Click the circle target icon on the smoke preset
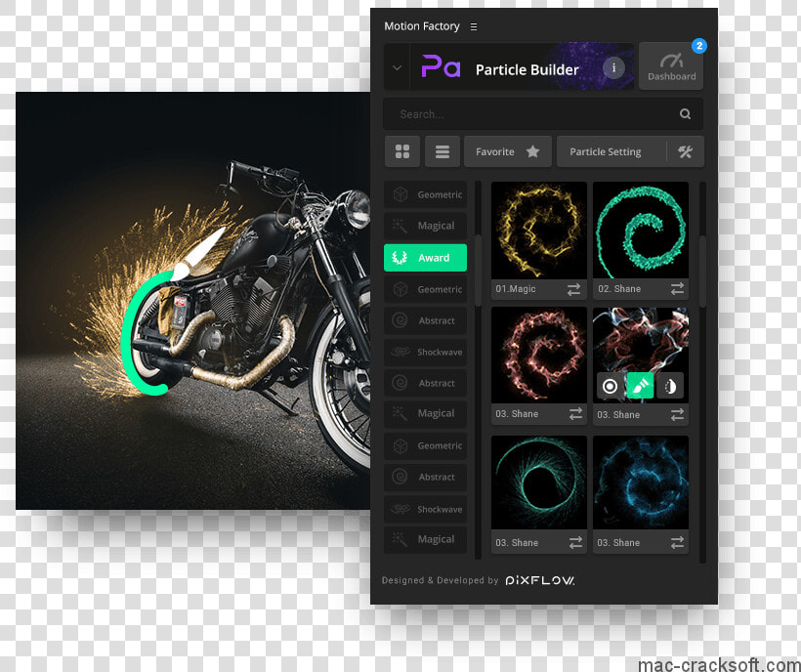Image resolution: width=801 pixels, height=672 pixels. click(x=610, y=386)
